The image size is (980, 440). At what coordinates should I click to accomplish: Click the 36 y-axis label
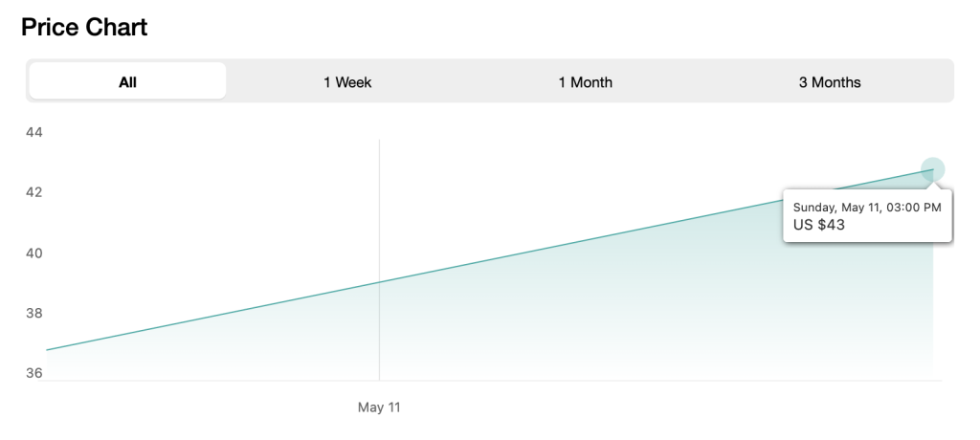33,373
